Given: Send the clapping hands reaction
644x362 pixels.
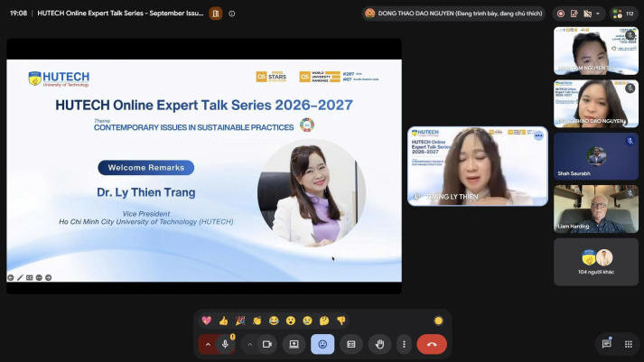Looking at the screenshot, I should click(257, 320).
